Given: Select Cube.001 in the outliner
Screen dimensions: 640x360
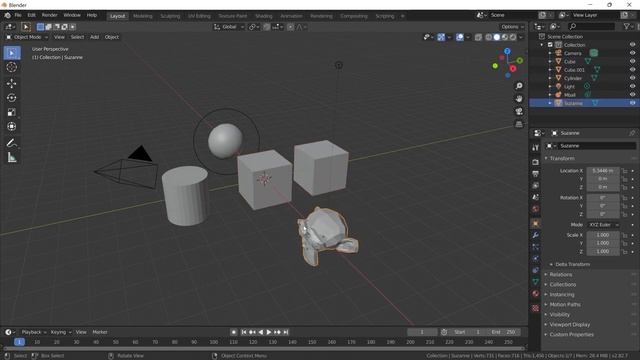Looking at the screenshot, I should coord(574,70).
